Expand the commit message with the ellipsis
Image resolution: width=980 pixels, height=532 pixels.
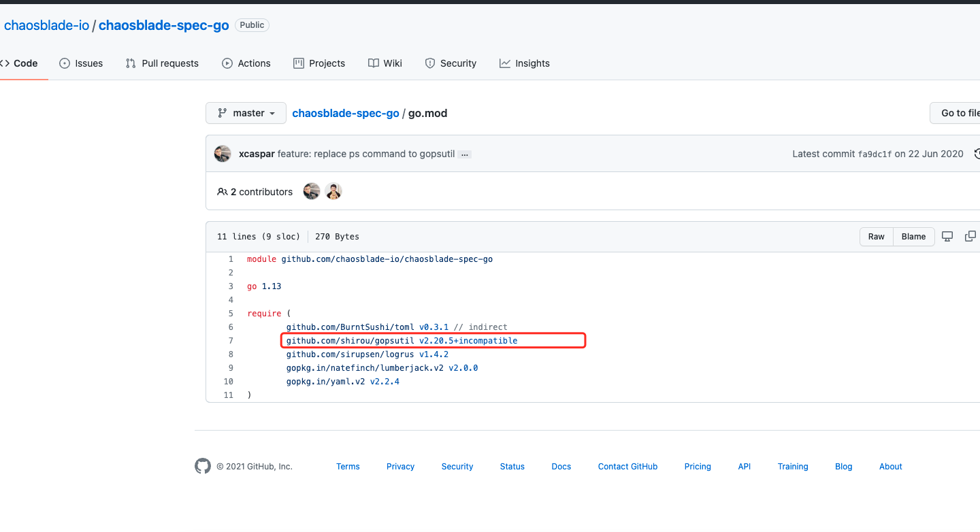pyautogui.click(x=464, y=154)
